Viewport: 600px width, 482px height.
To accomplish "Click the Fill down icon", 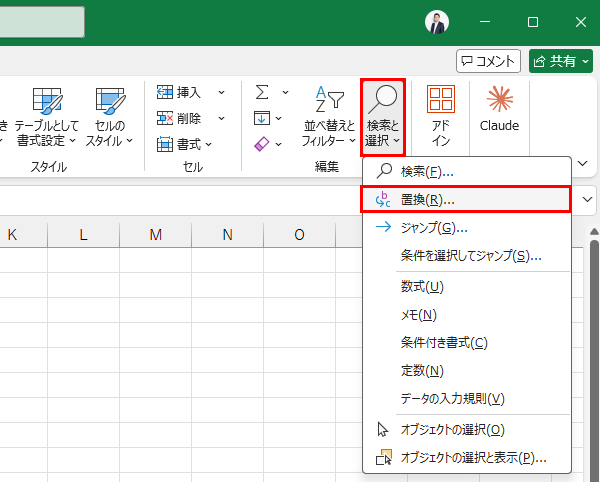I will pyautogui.click(x=262, y=118).
